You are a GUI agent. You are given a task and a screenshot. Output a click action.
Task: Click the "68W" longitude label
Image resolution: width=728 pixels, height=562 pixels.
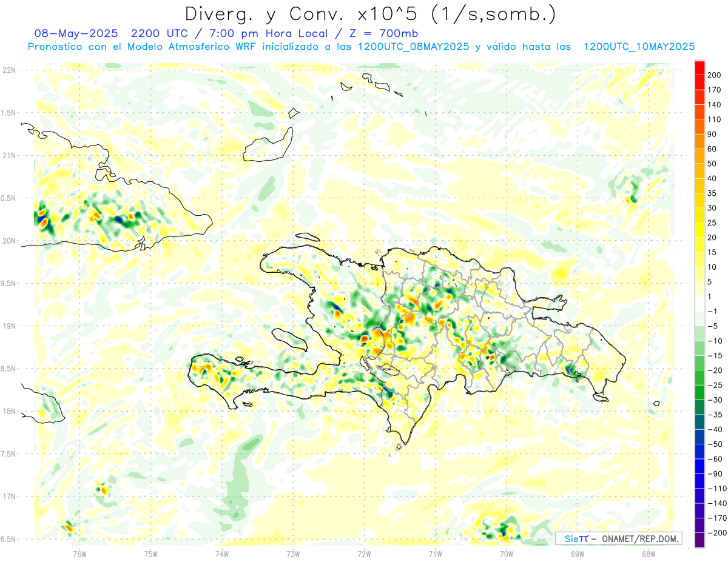[x=649, y=554]
